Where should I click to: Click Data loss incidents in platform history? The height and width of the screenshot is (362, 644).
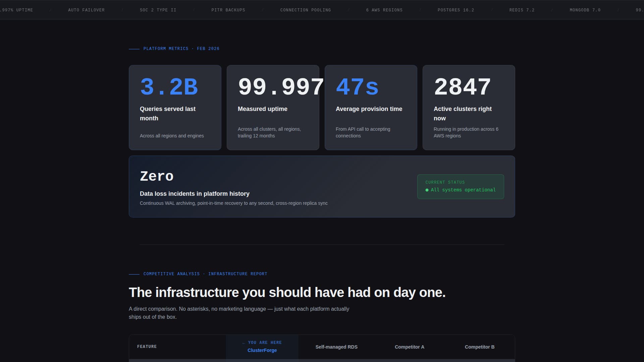[x=195, y=194]
